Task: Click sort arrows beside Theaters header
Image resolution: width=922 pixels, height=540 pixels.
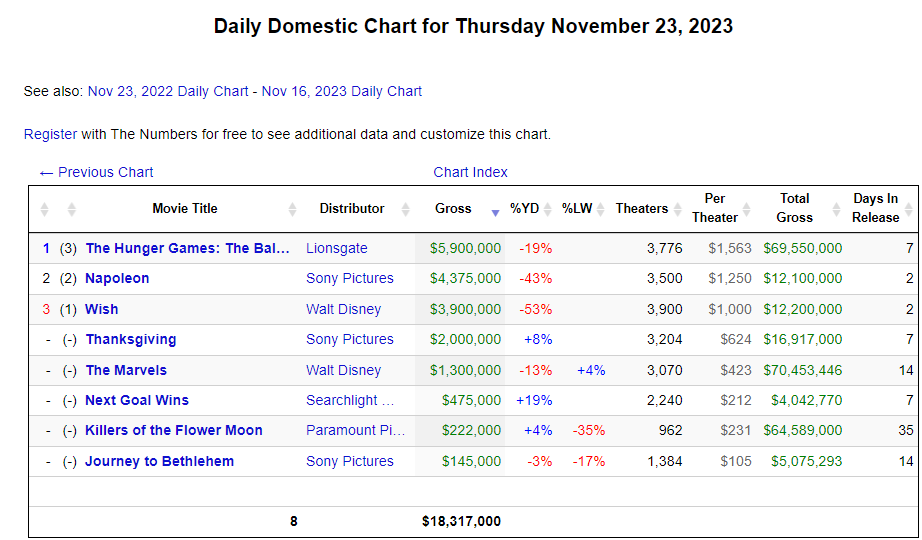Action: [677, 209]
